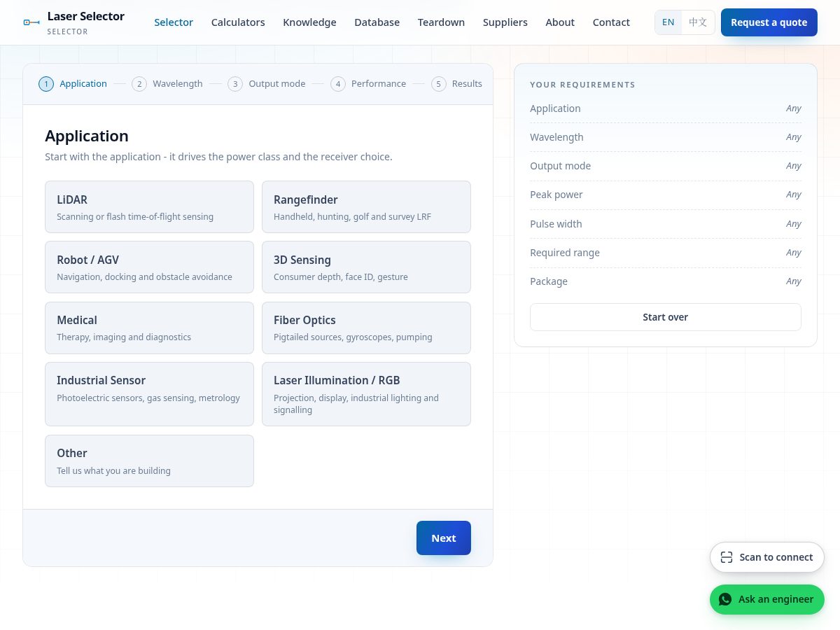
Task: Choose the Other application card
Action: click(x=149, y=461)
